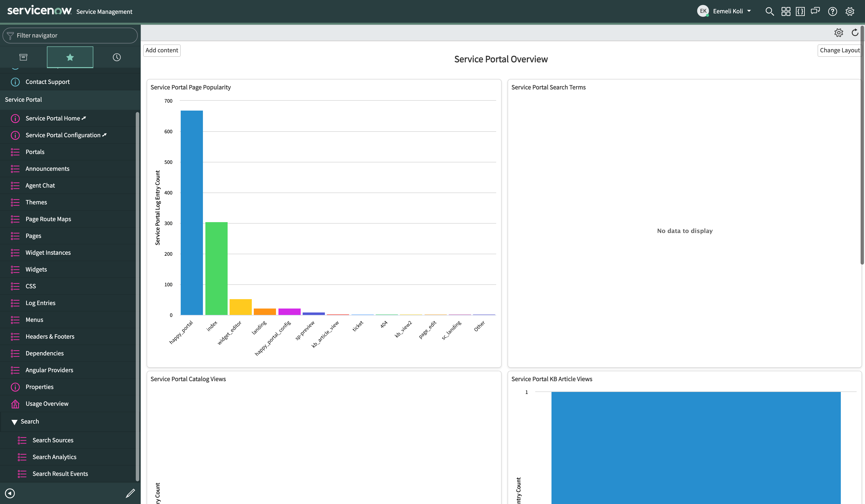865x504 pixels.
Task: Click the orange landing bar
Action: 265,312
